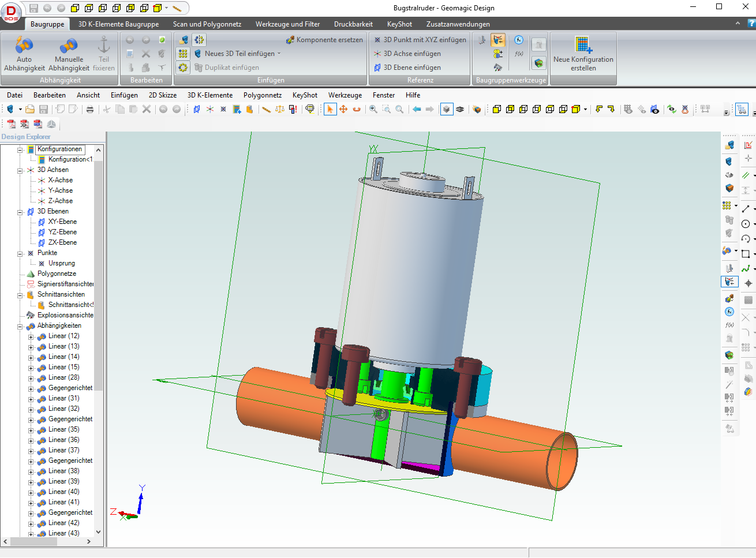Collapse the 3D Ebenen tree node
The height and width of the screenshot is (558, 756).
click(x=20, y=212)
